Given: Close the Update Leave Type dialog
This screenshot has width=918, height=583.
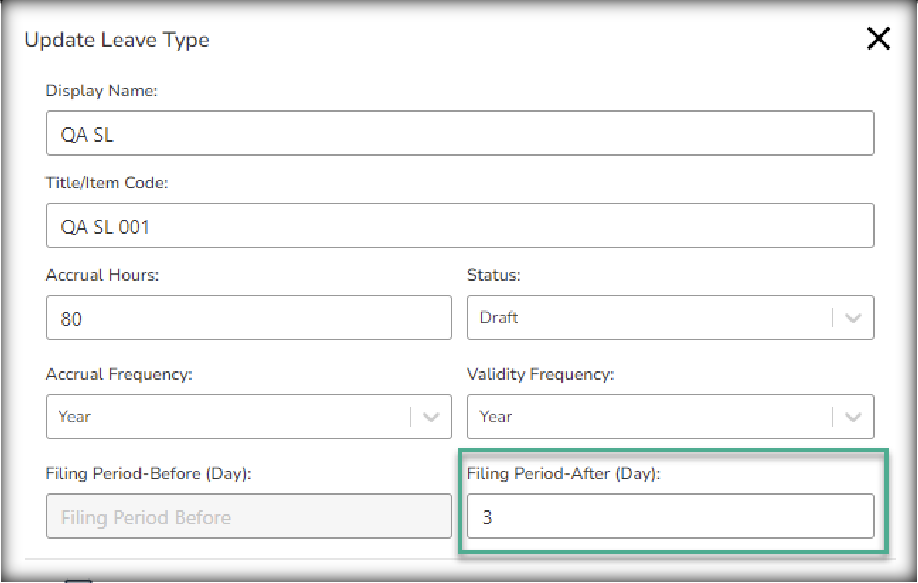Looking at the screenshot, I should click(x=877, y=40).
